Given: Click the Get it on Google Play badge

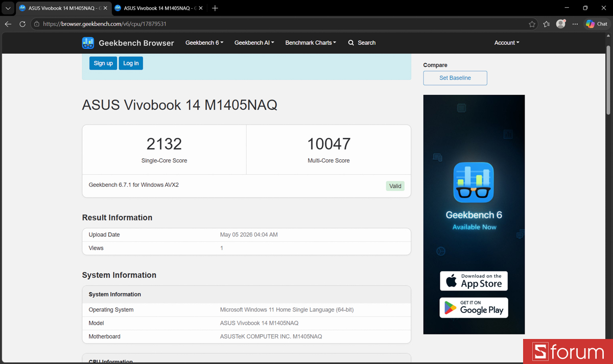Looking at the screenshot, I should click(474, 307).
